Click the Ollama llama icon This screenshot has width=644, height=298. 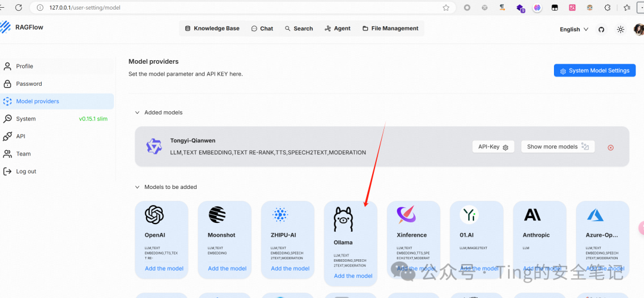(x=343, y=219)
